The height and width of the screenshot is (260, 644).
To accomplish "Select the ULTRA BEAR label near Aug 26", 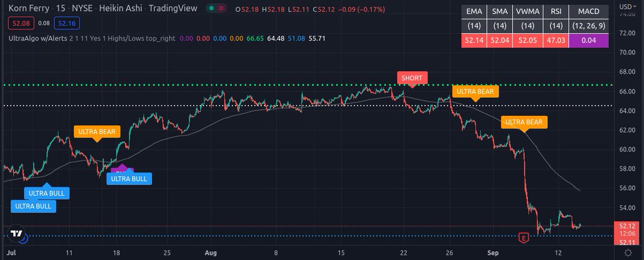I will 475,91.
